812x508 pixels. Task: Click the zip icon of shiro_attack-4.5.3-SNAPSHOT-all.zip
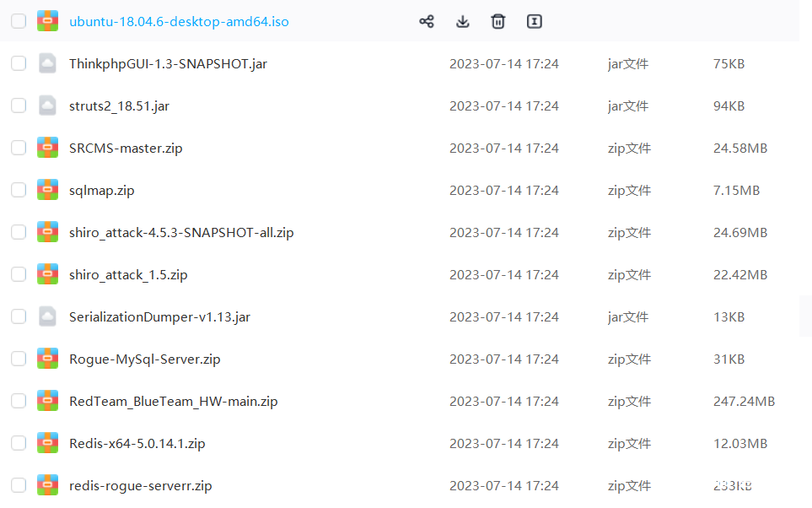point(48,232)
